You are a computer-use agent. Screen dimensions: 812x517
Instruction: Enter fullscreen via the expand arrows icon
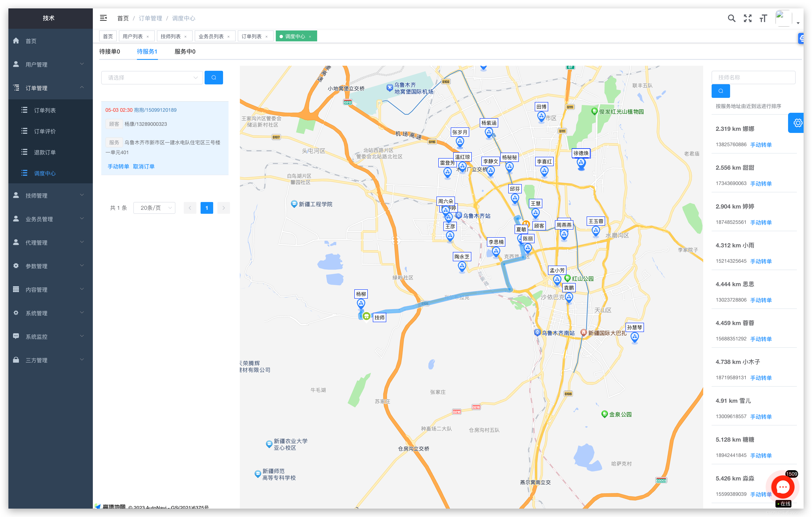[747, 18]
